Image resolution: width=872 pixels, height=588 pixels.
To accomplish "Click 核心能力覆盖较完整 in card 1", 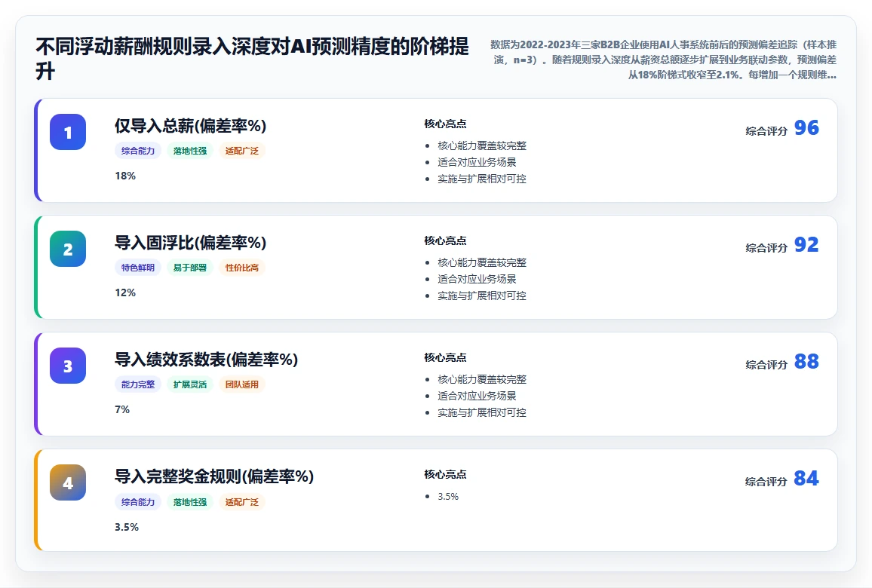I will [482, 145].
